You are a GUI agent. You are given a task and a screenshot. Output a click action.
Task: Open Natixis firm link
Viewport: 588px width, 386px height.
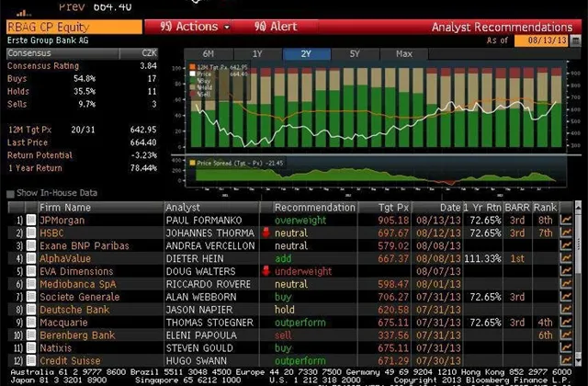[x=55, y=347]
